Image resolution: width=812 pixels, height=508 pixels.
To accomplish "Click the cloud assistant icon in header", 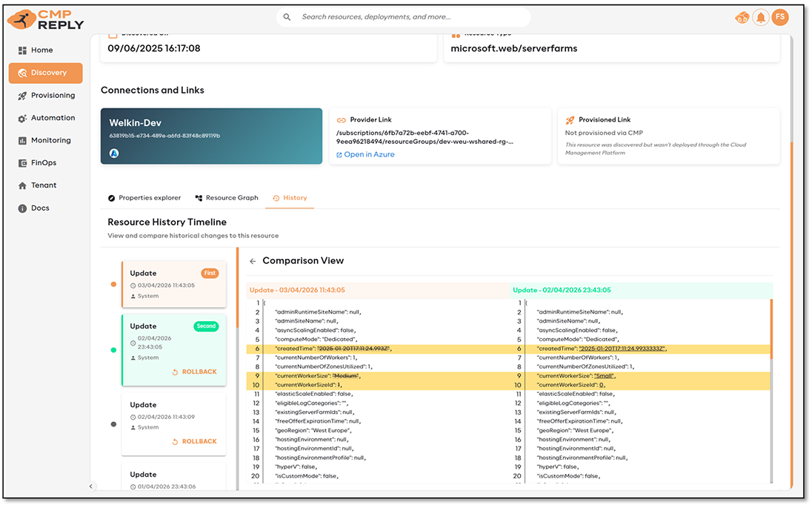I will pos(741,18).
